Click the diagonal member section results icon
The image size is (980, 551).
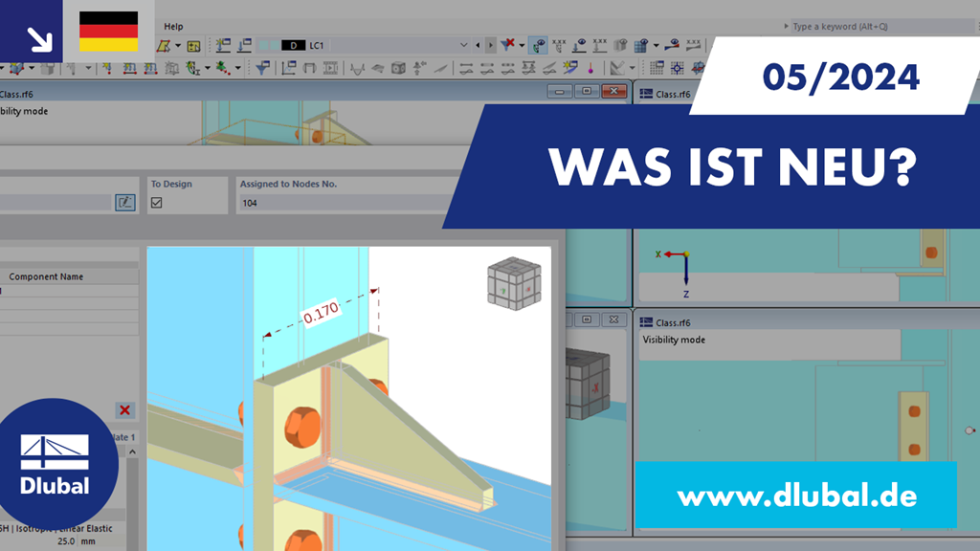(x=440, y=69)
